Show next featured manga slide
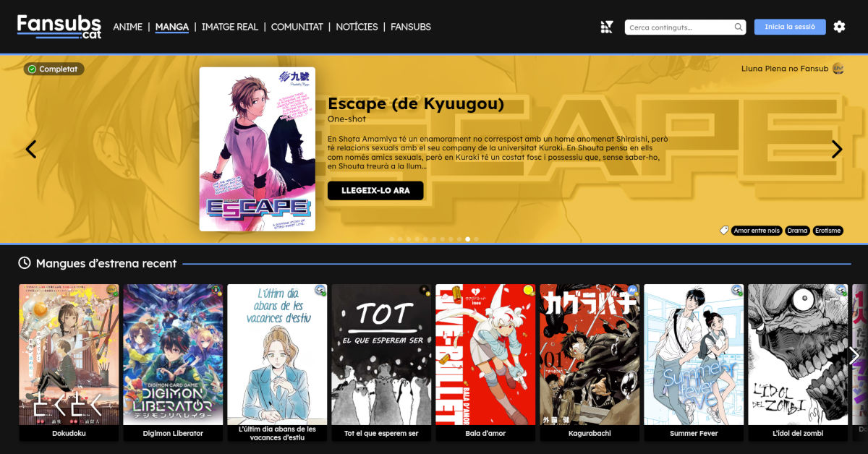The width and height of the screenshot is (868, 454). point(837,150)
